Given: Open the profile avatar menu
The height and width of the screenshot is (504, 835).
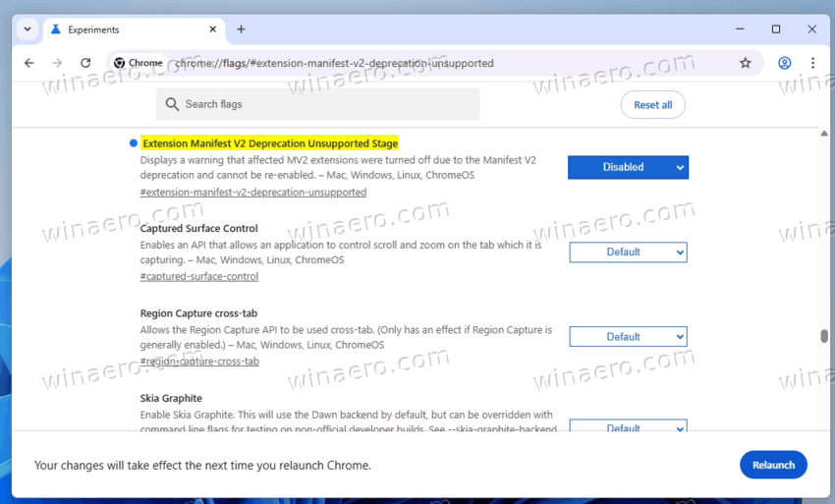Looking at the screenshot, I should click(x=785, y=63).
